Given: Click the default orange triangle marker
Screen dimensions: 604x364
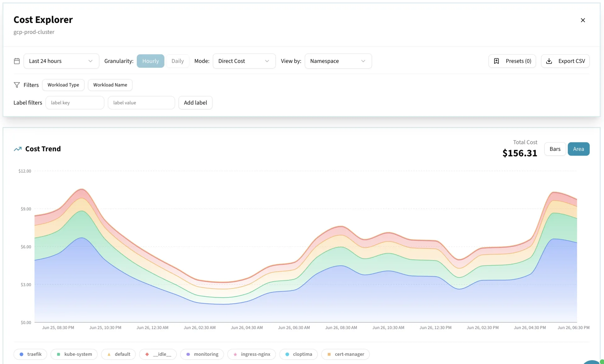Looking at the screenshot, I should (x=109, y=354).
